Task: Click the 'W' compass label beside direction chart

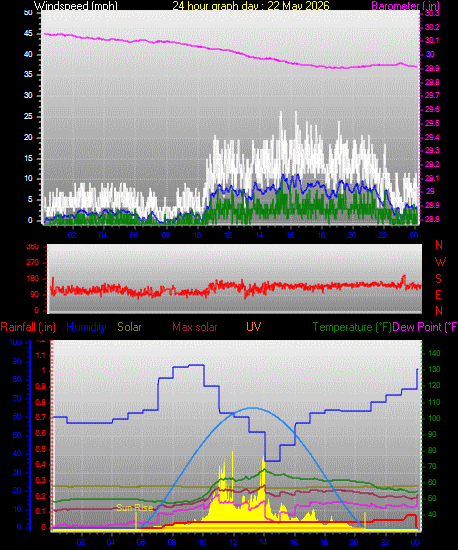Action: tap(440, 261)
